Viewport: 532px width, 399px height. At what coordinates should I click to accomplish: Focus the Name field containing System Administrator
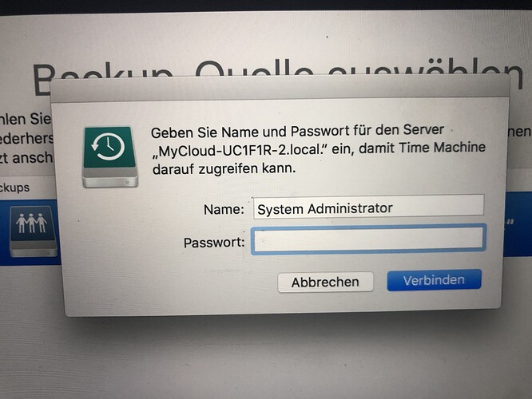click(x=368, y=207)
